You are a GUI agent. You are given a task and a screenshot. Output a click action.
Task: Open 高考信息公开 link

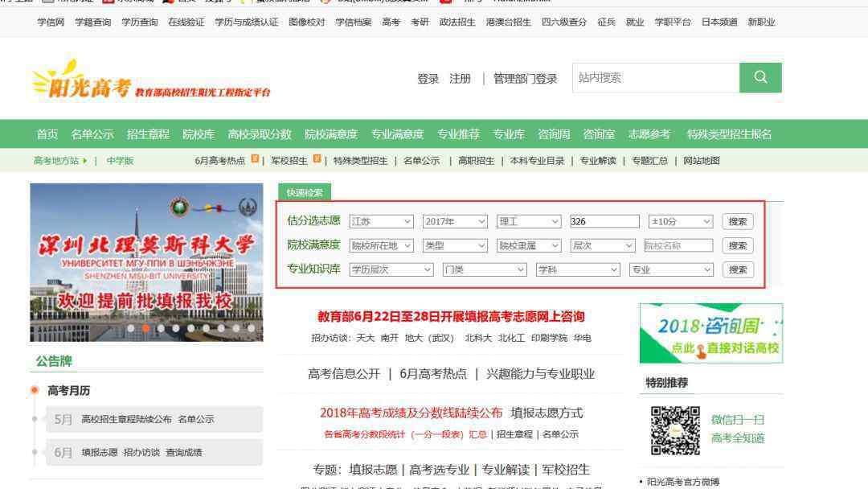344,374
